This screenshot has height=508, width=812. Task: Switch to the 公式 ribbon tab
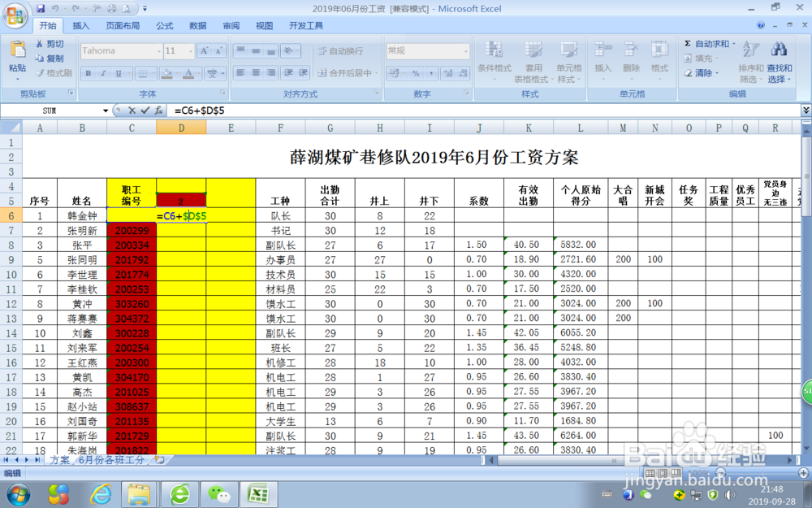pos(164,25)
